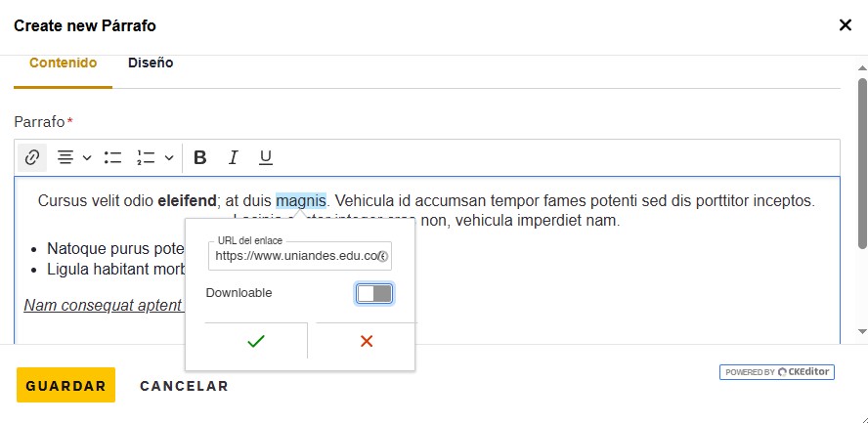Open the Powered by CKEditor link
The image size is (868, 423).
(777, 372)
